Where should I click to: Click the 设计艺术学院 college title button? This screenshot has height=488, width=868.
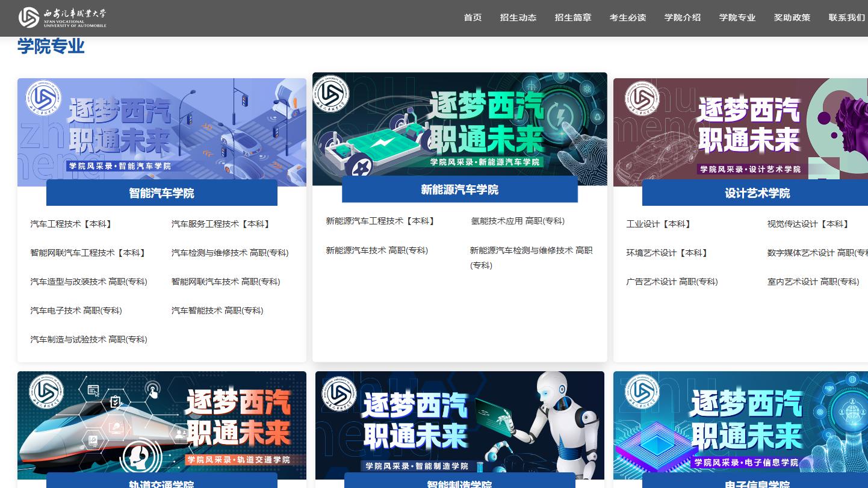point(758,193)
